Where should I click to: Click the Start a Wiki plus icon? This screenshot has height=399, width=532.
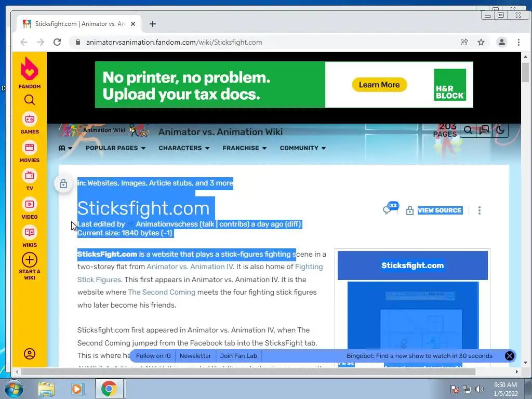coord(30,260)
